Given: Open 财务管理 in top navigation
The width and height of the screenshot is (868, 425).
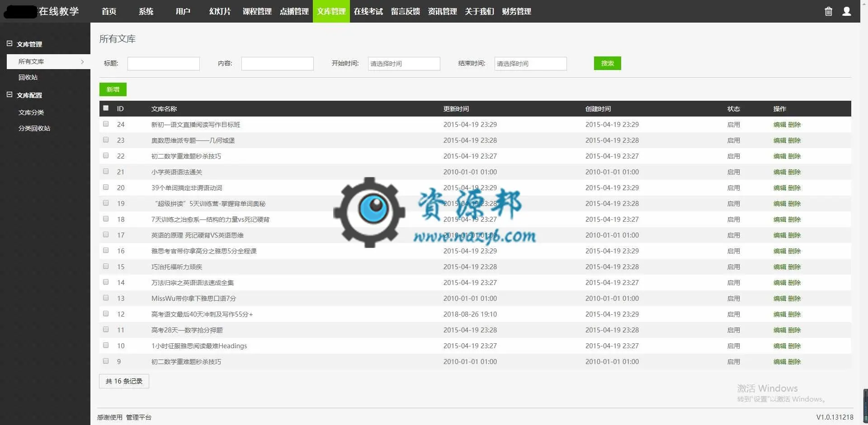Looking at the screenshot, I should point(516,11).
